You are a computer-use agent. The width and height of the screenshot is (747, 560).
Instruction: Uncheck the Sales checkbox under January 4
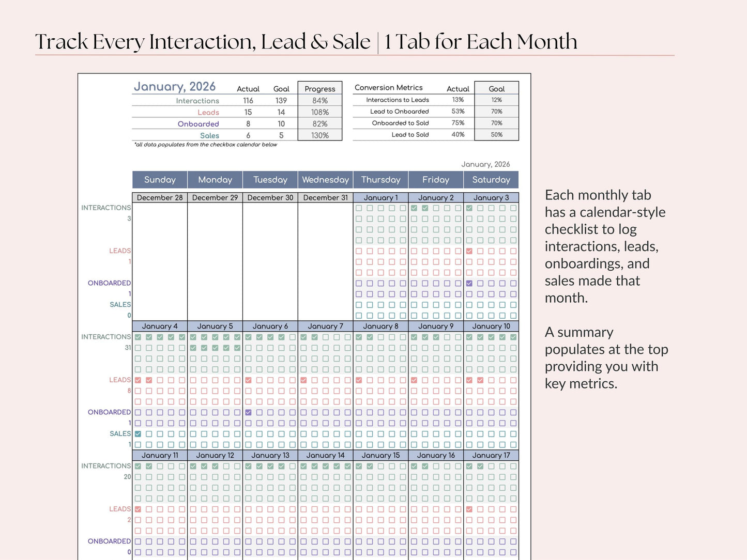tap(138, 434)
